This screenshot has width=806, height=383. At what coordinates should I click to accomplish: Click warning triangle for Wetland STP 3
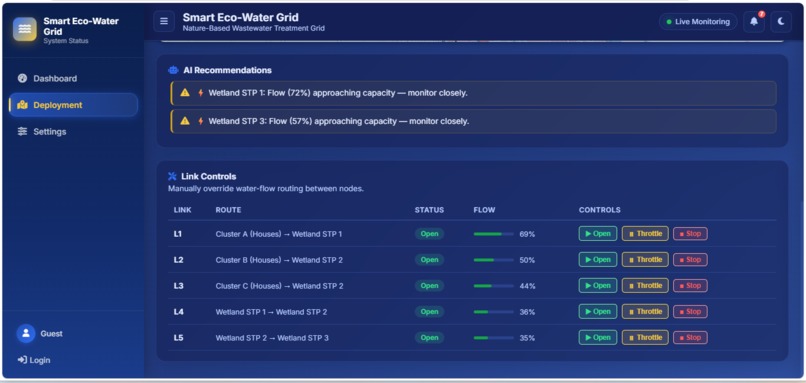point(185,121)
